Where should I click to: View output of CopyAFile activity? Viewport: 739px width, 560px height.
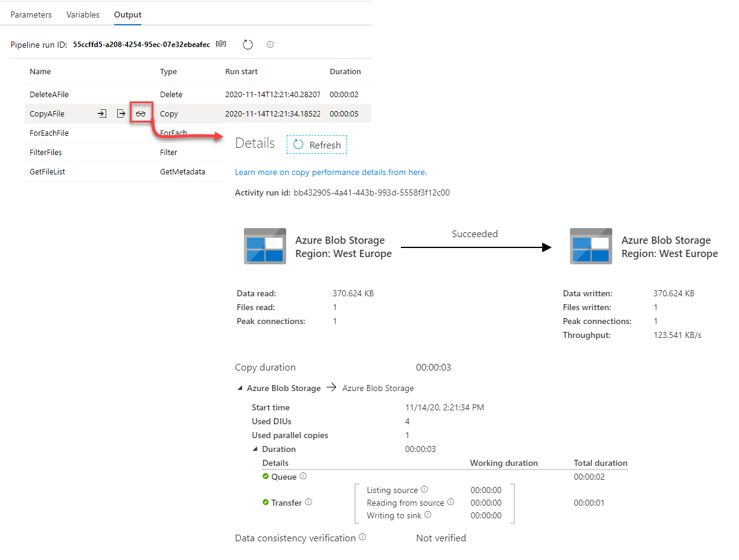point(121,113)
